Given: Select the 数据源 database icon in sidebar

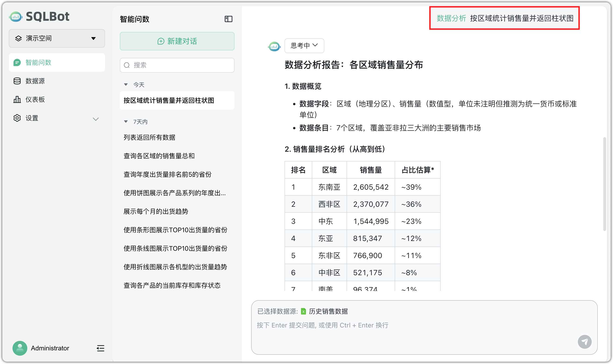Looking at the screenshot, I should 17,81.
